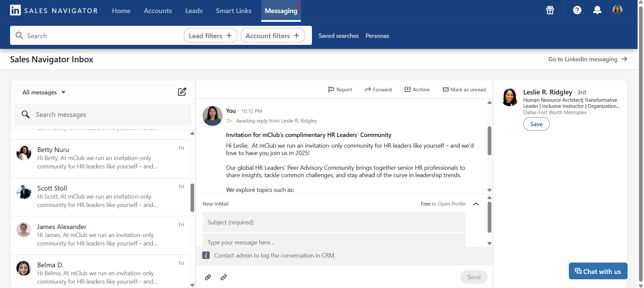Open Belma D.'s profile photo
This screenshot has height=288, width=644.
coord(24,268)
